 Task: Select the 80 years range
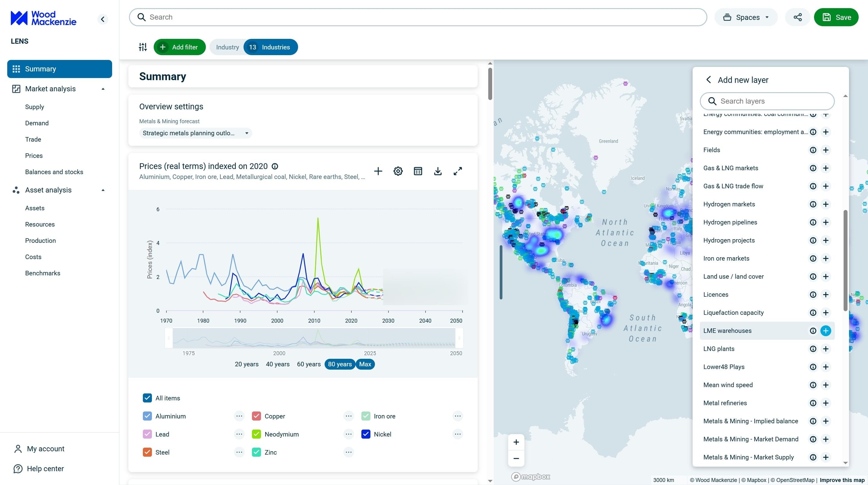click(340, 364)
